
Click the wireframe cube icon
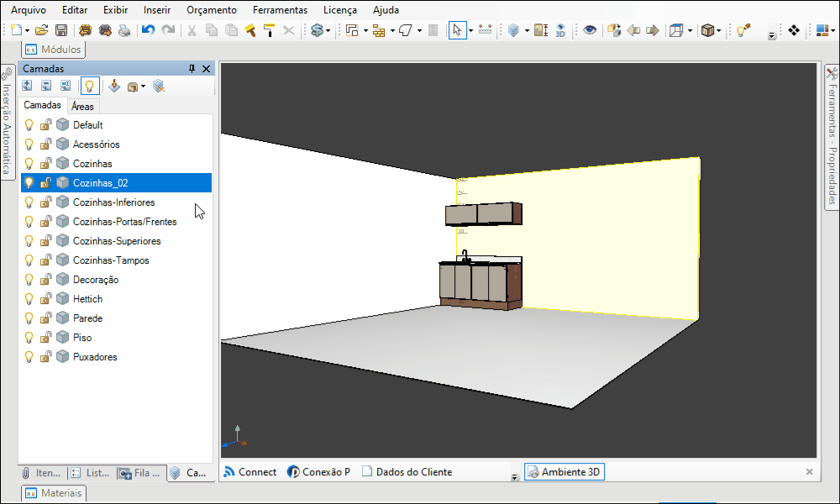[x=676, y=30]
